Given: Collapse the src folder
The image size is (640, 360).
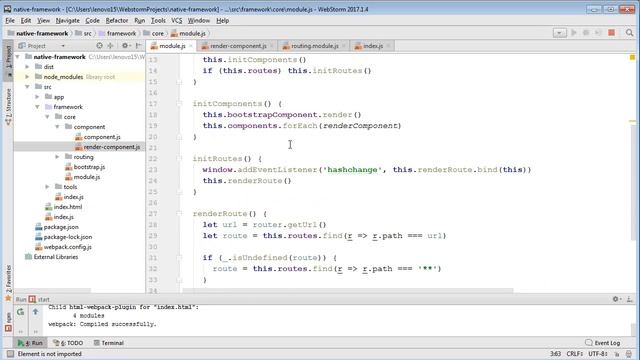Looking at the screenshot, I should tap(27, 87).
